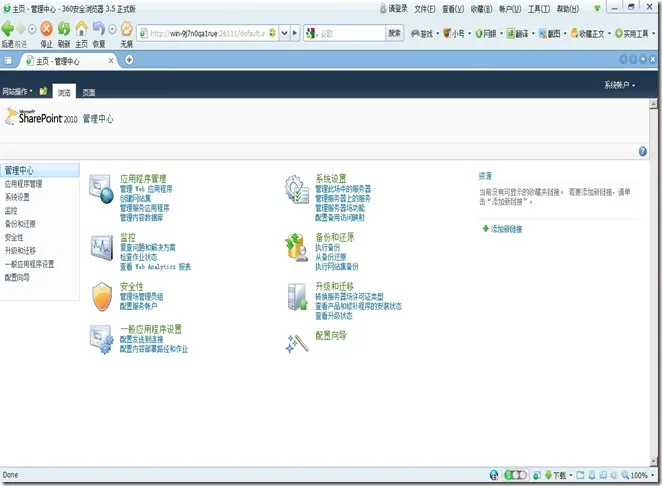Click the tab list icon left of tabs
Screen dimensions: 662x486
click(x=8, y=60)
